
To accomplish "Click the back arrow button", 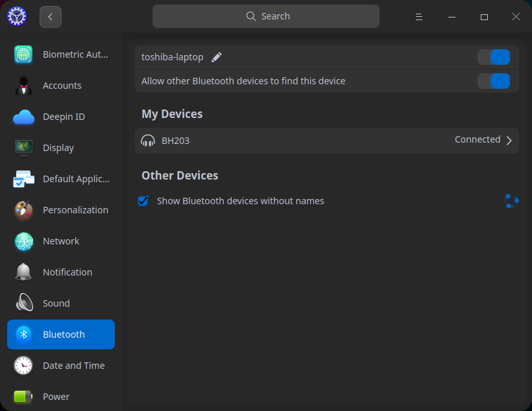I will [50, 16].
